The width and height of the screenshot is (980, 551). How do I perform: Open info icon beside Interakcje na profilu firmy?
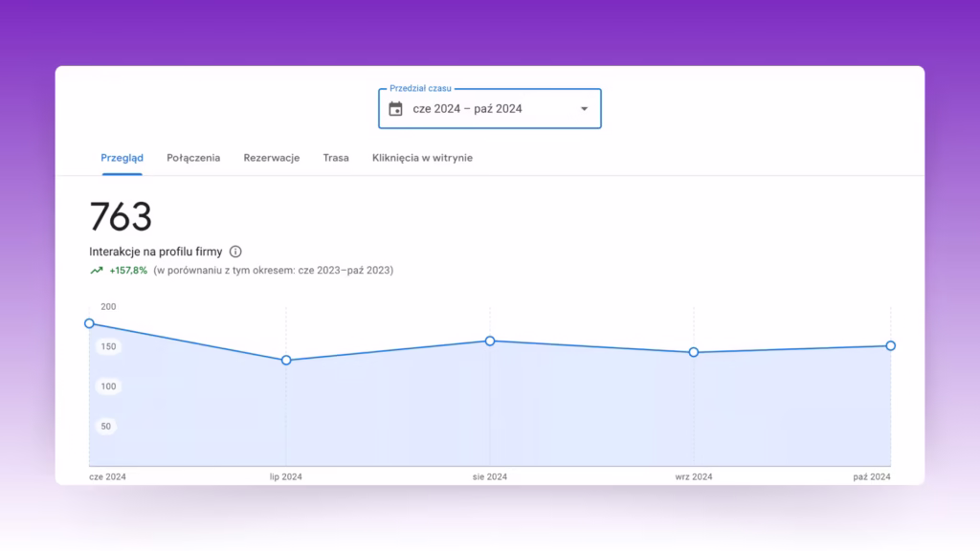(x=235, y=252)
